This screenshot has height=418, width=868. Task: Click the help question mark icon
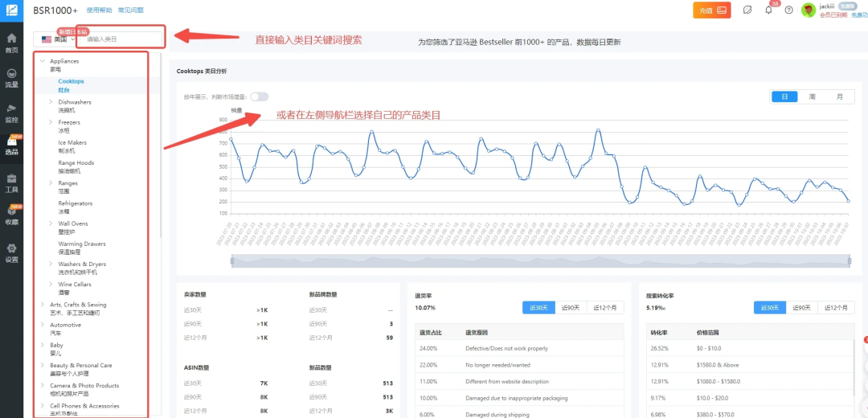click(789, 10)
